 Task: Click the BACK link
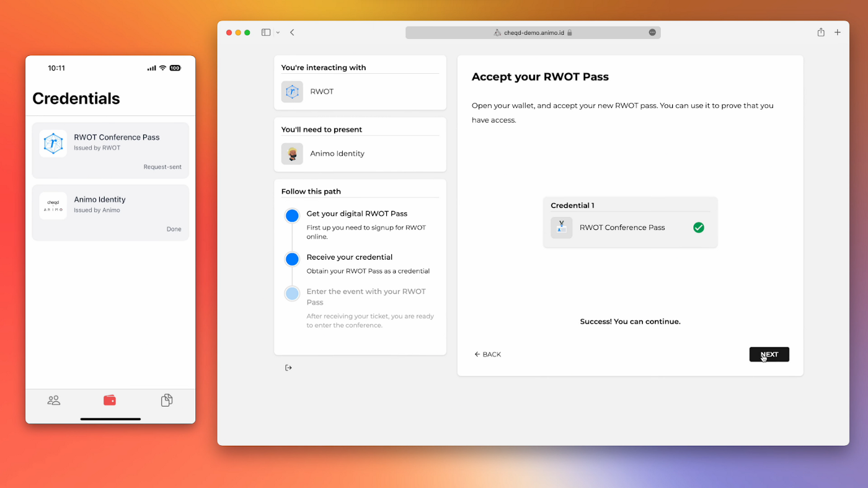[488, 355]
